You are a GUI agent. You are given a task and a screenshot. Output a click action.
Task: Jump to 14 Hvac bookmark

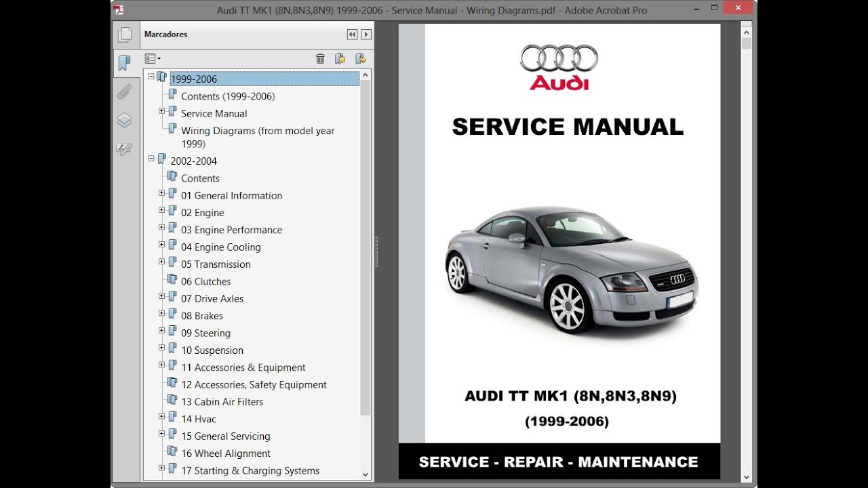coord(199,419)
